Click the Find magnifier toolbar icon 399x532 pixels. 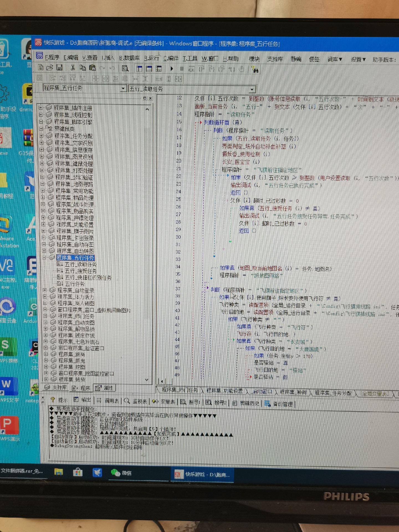[125, 68]
